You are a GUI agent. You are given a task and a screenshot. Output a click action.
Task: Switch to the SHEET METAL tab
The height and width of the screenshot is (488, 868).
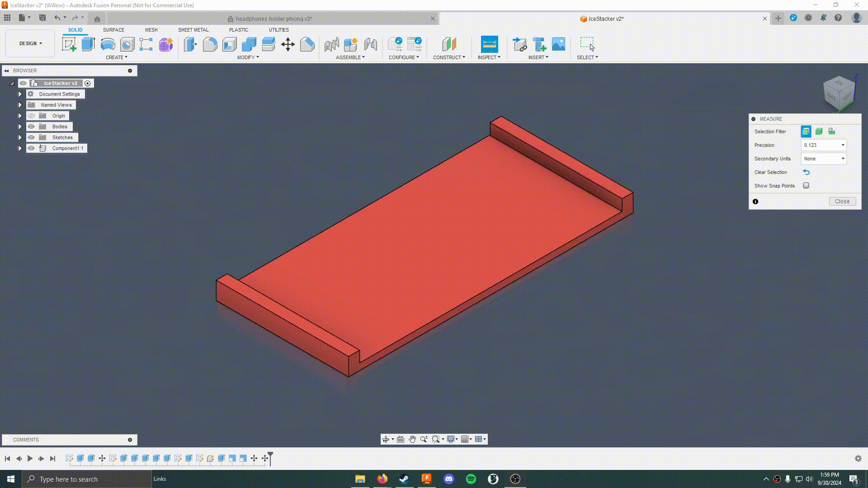pos(193,30)
